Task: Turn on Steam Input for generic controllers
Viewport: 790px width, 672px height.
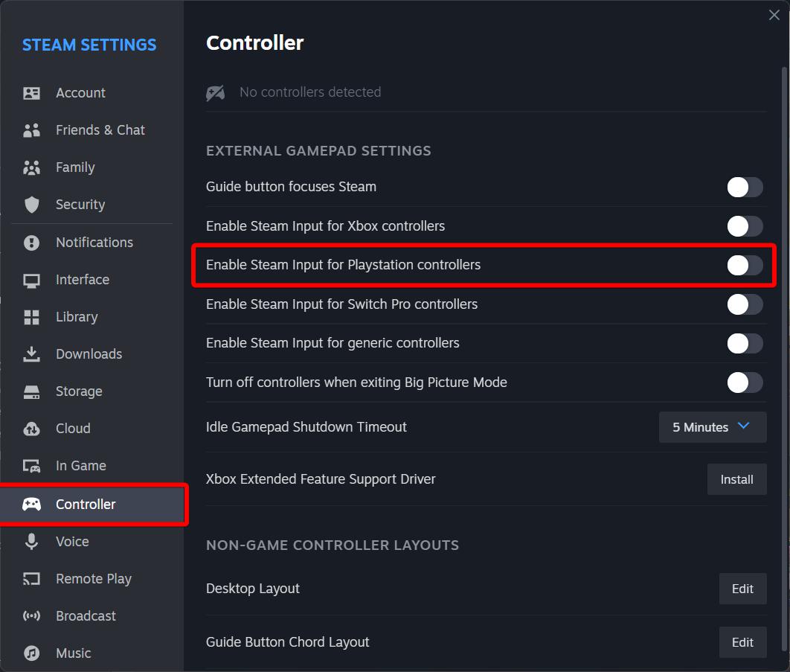Action: [x=745, y=343]
